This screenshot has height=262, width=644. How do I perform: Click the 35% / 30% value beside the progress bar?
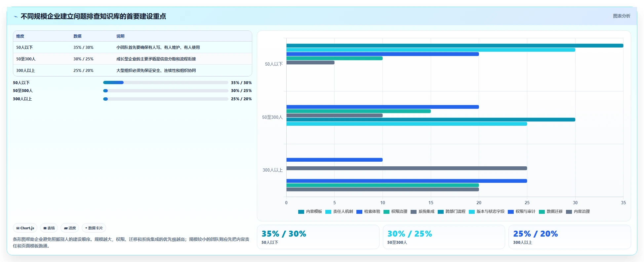pyautogui.click(x=241, y=83)
